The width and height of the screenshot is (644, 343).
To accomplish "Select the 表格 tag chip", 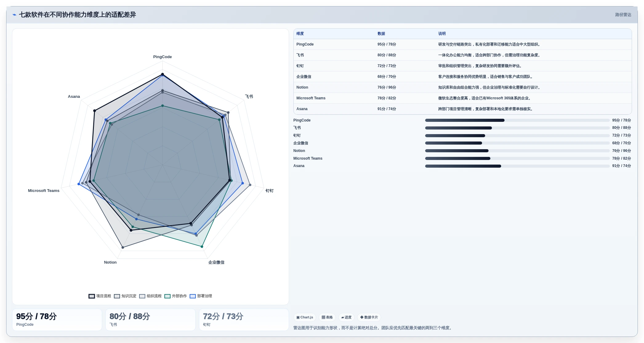I will 327,317.
